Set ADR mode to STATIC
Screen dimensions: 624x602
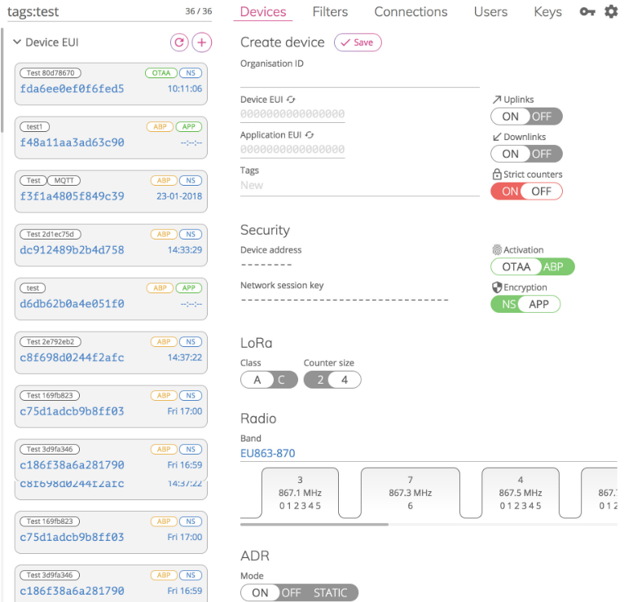pyautogui.click(x=330, y=593)
